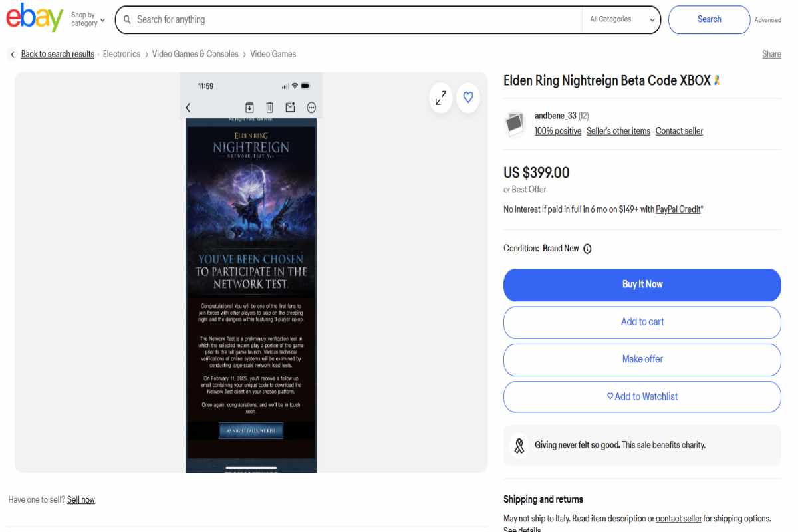Viewport: 798px width, 532px height.
Task: Click the back chevron beside search results
Action: click(x=13, y=54)
